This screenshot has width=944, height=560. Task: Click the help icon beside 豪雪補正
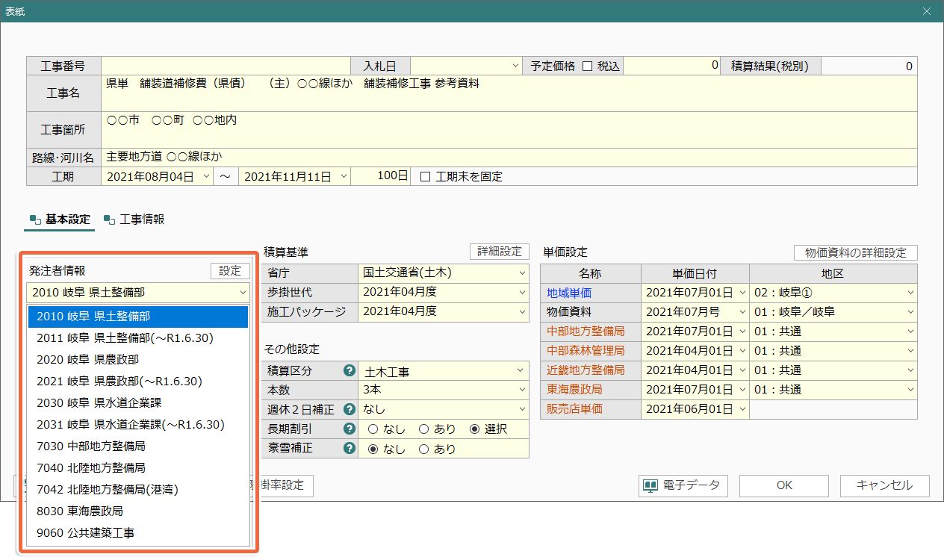[348, 448]
